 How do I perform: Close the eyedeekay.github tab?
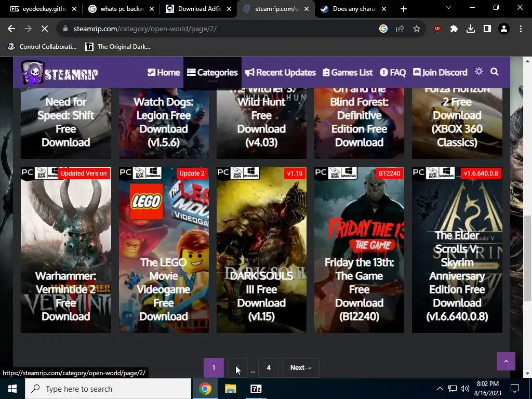click(x=74, y=9)
